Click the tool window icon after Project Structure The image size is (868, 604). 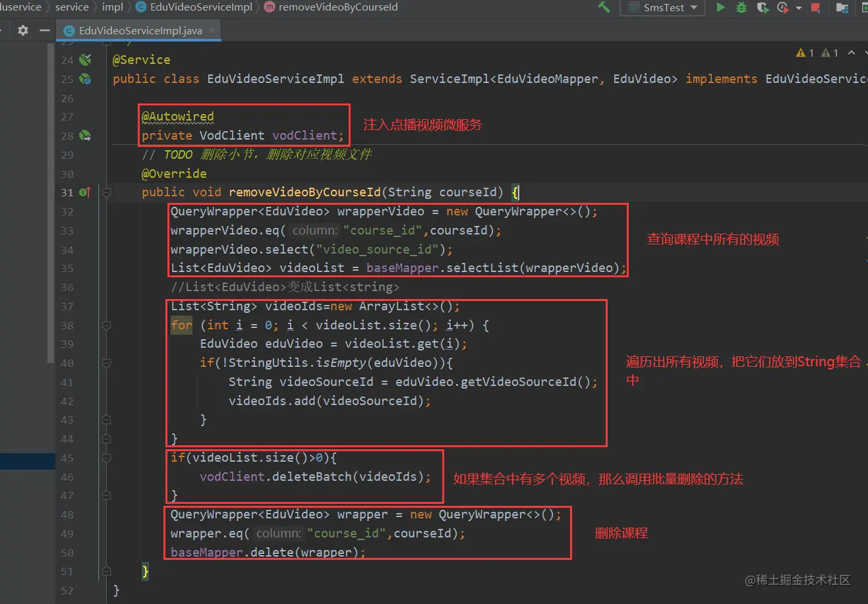click(x=864, y=7)
